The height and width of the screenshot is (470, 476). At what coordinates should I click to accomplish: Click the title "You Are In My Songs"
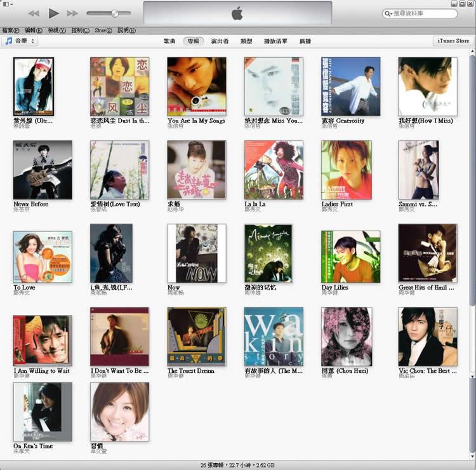pos(196,121)
